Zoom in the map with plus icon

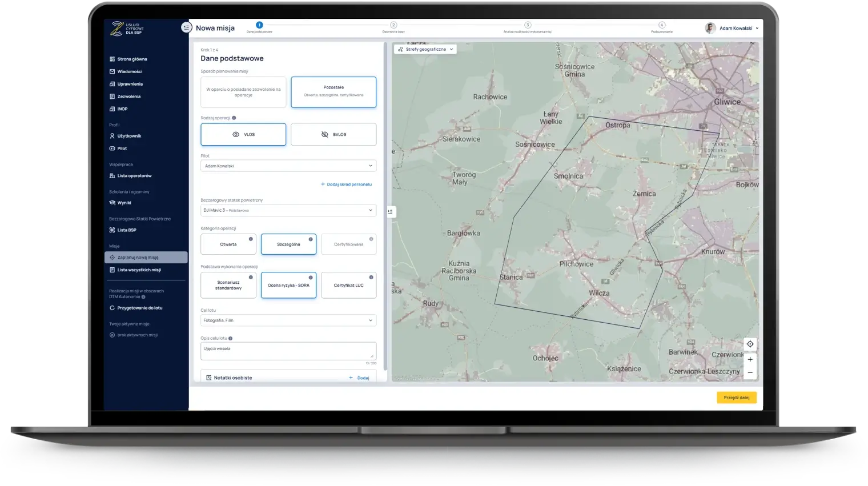click(x=750, y=360)
